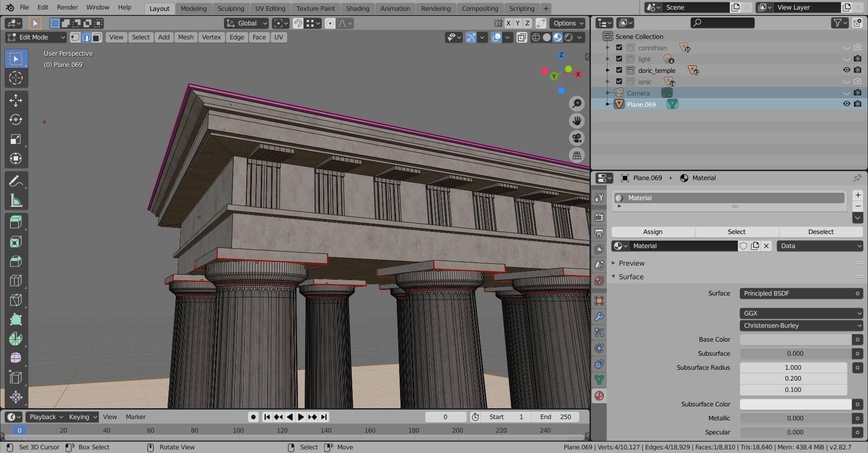Select the Annotate pencil tool
Image resolution: width=868 pixels, height=453 pixels.
[16, 181]
